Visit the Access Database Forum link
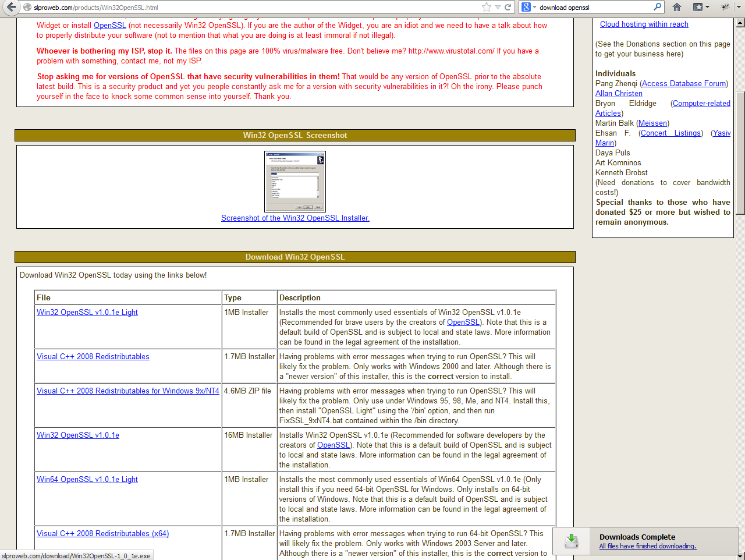The height and width of the screenshot is (560, 745). pos(684,83)
